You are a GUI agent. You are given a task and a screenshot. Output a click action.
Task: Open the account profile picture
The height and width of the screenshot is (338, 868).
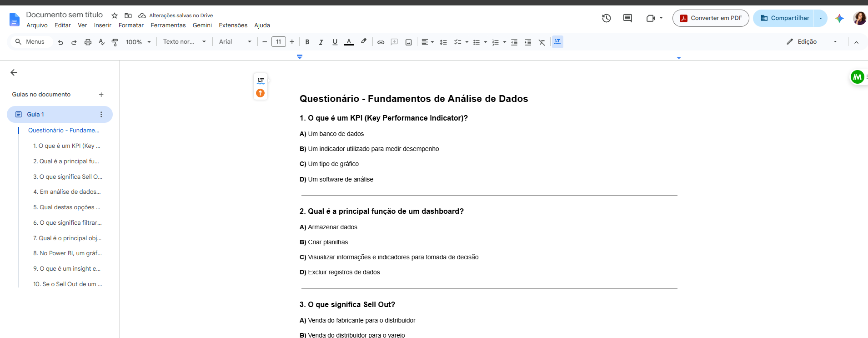[859, 18]
